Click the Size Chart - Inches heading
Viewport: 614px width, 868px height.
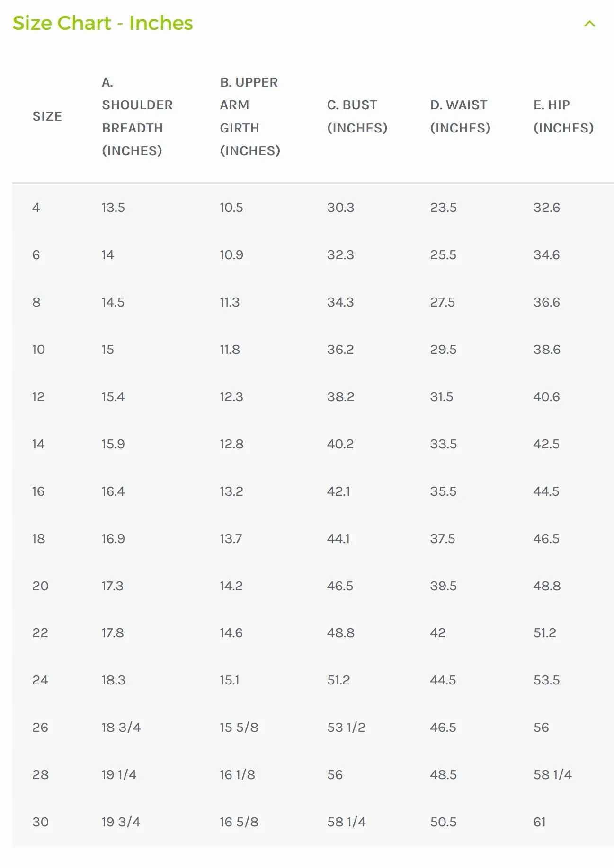click(x=103, y=23)
